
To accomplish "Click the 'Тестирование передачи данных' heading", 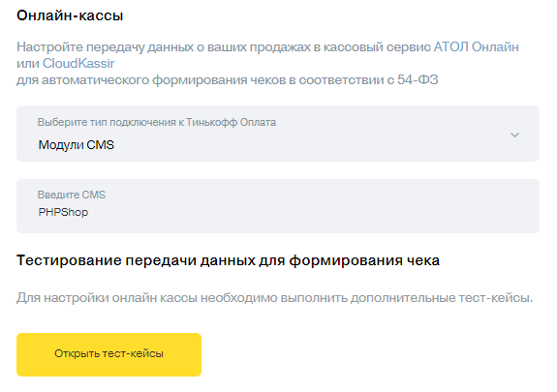I will click(x=228, y=260).
